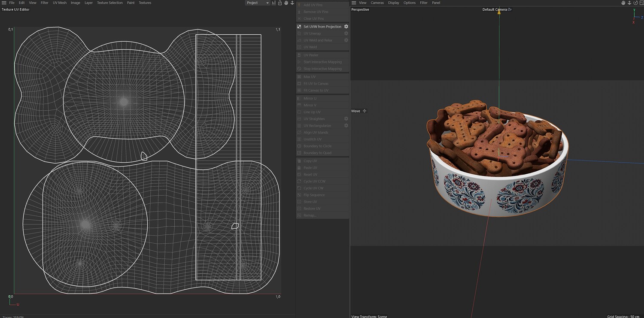This screenshot has width=644, height=318.
Task: Click the Move axis gizmo icon
Action: [365, 111]
